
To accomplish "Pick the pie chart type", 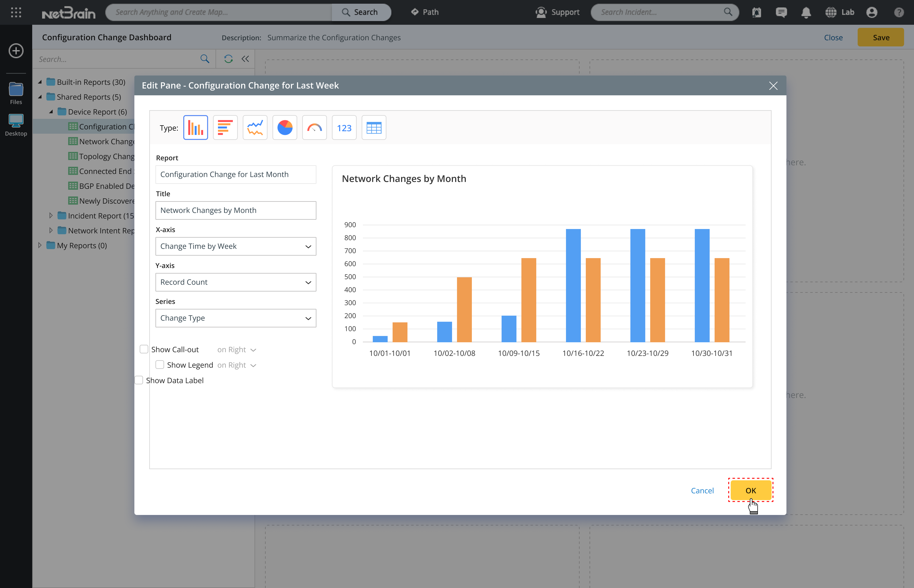I will pos(285,128).
